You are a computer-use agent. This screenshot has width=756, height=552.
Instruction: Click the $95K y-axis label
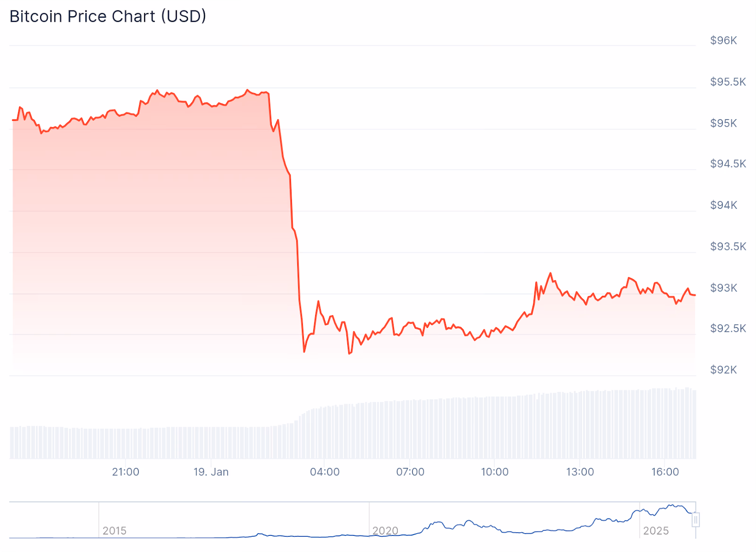(723, 123)
